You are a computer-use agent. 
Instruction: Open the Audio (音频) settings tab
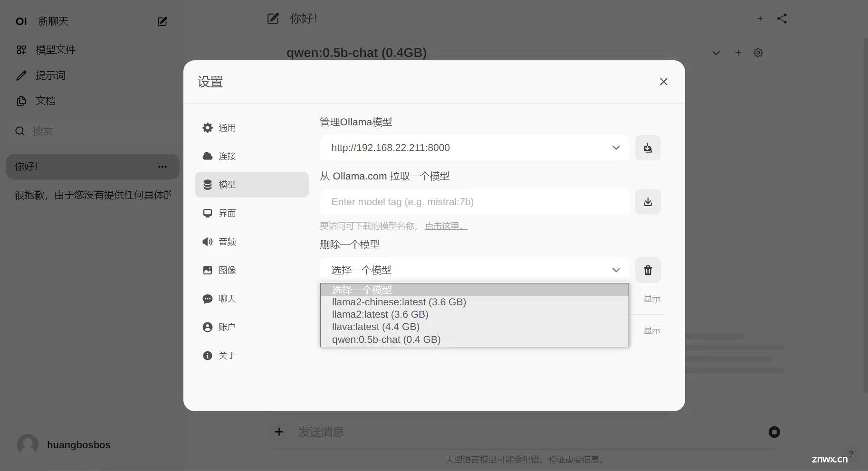coord(252,242)
